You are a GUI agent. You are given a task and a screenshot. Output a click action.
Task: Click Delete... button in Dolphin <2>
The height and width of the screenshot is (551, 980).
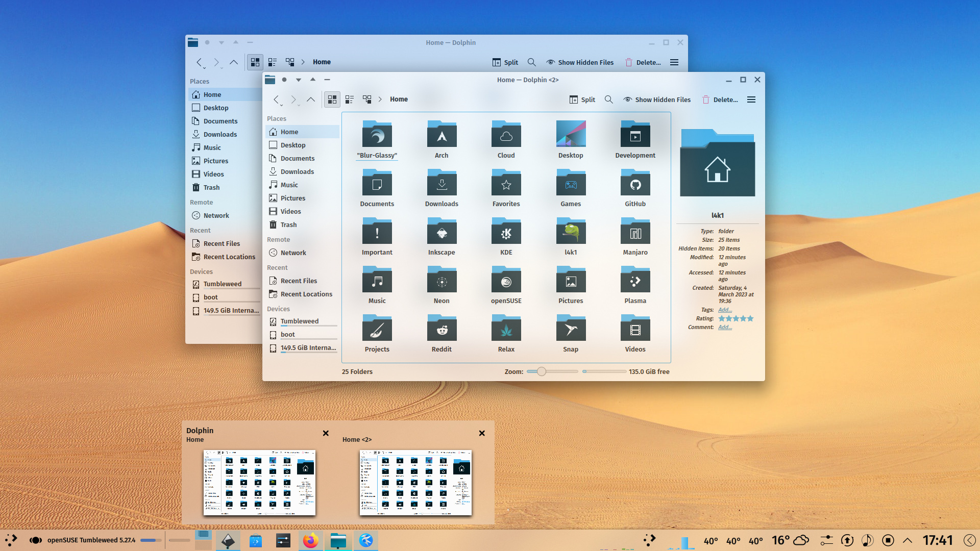pyautogui.click(x=720, y=99)
